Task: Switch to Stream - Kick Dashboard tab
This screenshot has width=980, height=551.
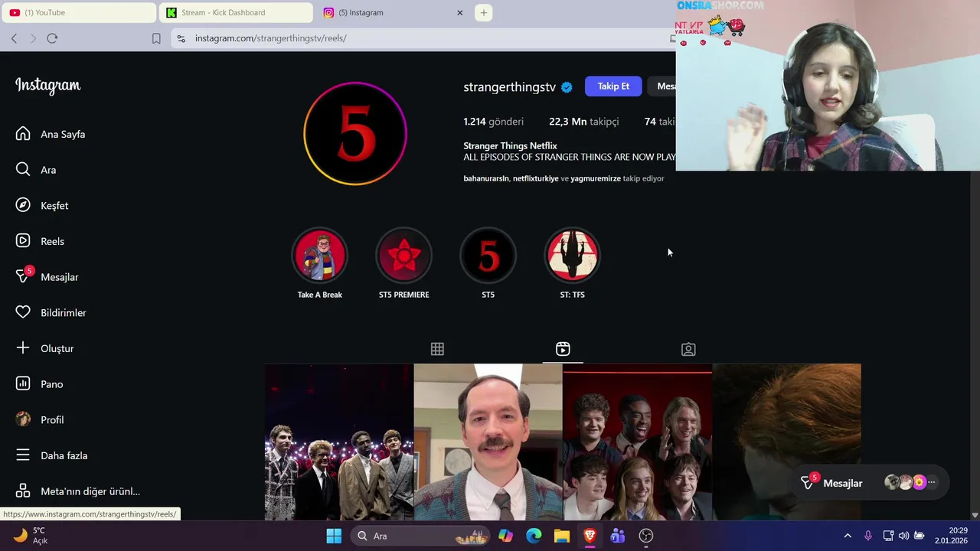Action: pos(236,12)
